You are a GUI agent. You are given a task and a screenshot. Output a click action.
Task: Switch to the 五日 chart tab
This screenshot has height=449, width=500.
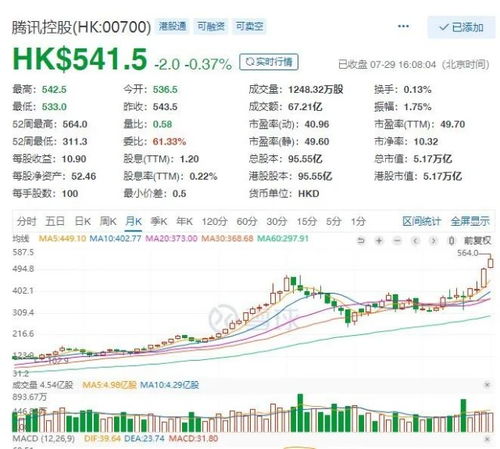pos(55,221)
